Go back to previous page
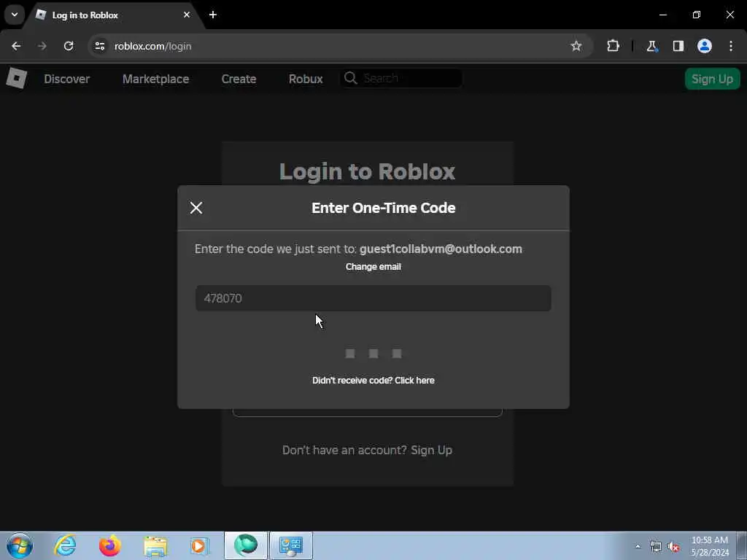Screen dimensions: 747x560 [x=16, y=46]
